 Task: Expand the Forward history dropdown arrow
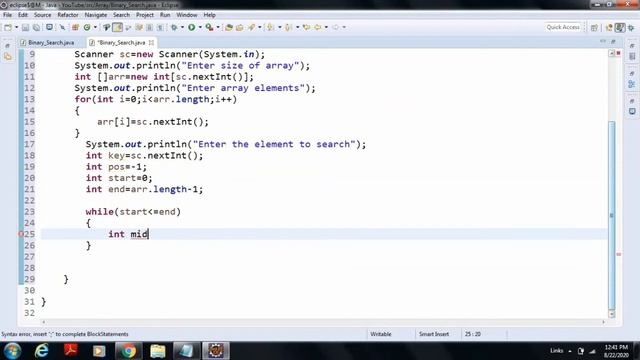click(344, 27)
